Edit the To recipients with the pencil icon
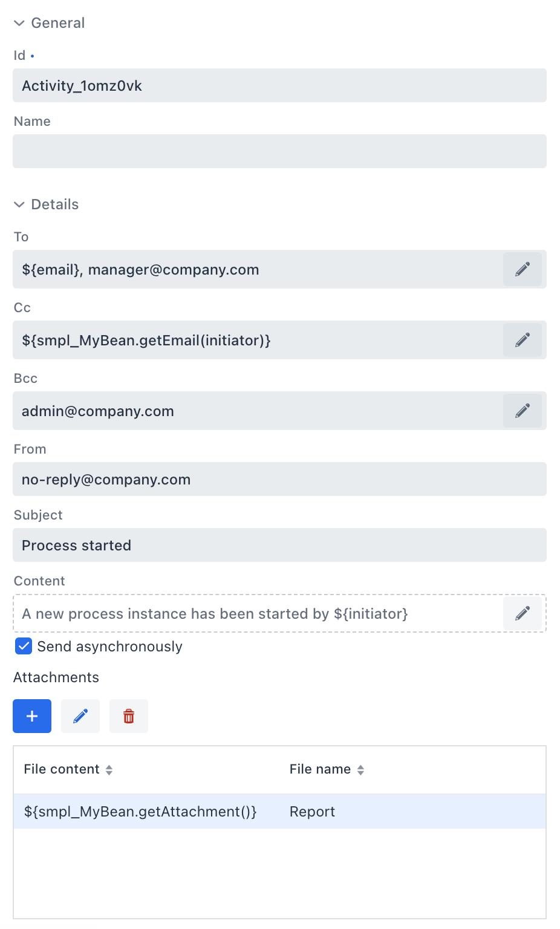 point(523,269)
